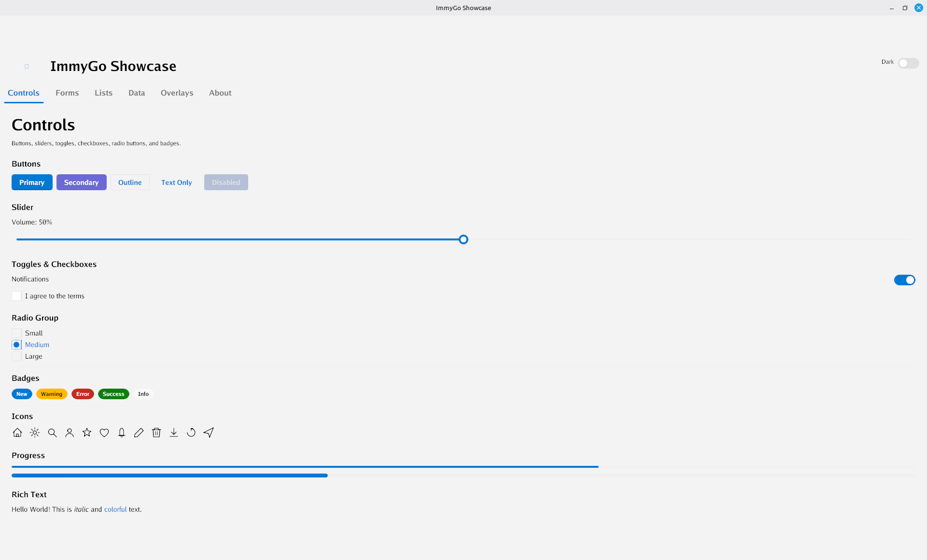Screen dimensions: 927x560
Task: Click the download arrow icon
Action: [174, 433]
